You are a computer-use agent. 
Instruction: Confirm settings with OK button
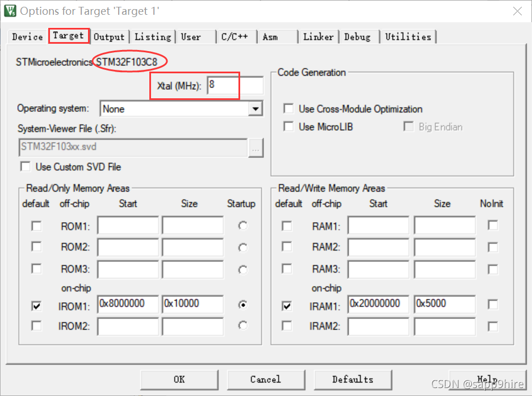click(179, 380)
